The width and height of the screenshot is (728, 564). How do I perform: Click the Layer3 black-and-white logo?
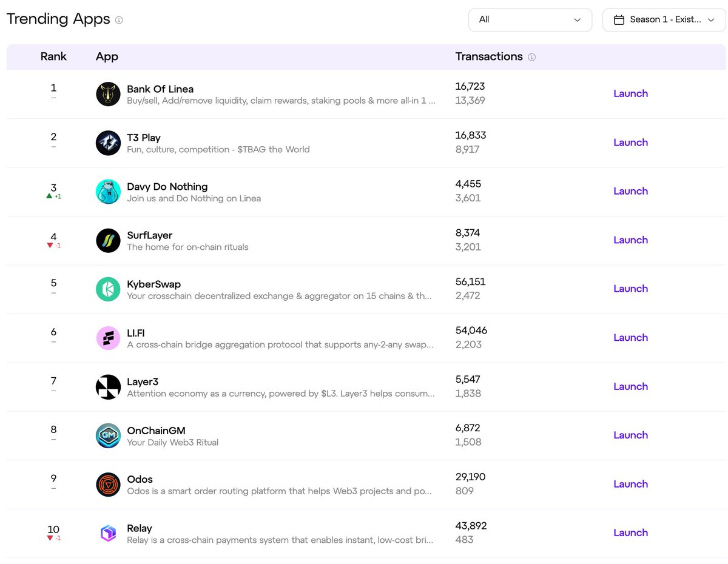[108, 387]
